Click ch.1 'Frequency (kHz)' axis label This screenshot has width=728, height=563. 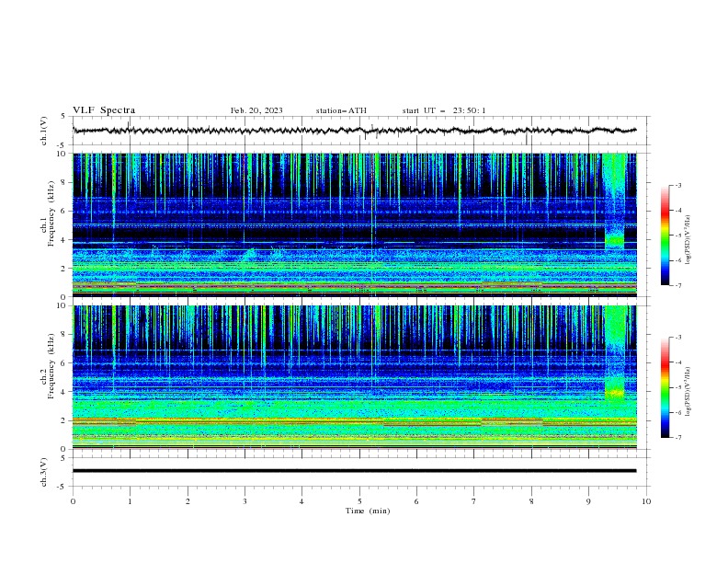(51, 214)
